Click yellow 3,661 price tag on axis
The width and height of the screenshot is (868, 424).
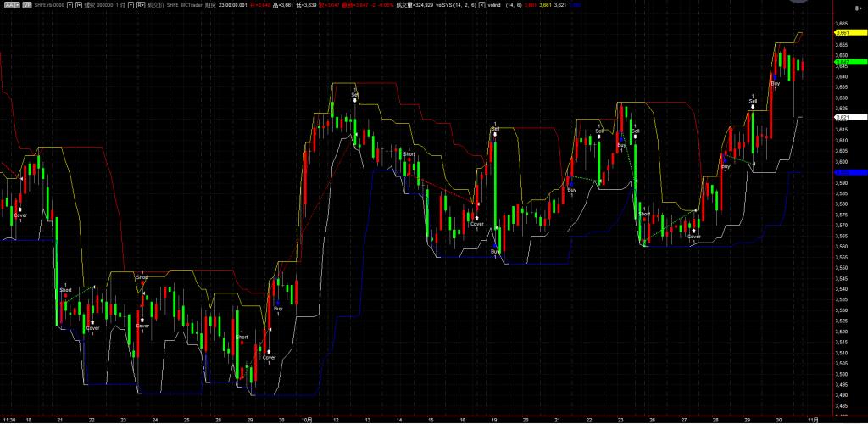click(x=849, y=33)
